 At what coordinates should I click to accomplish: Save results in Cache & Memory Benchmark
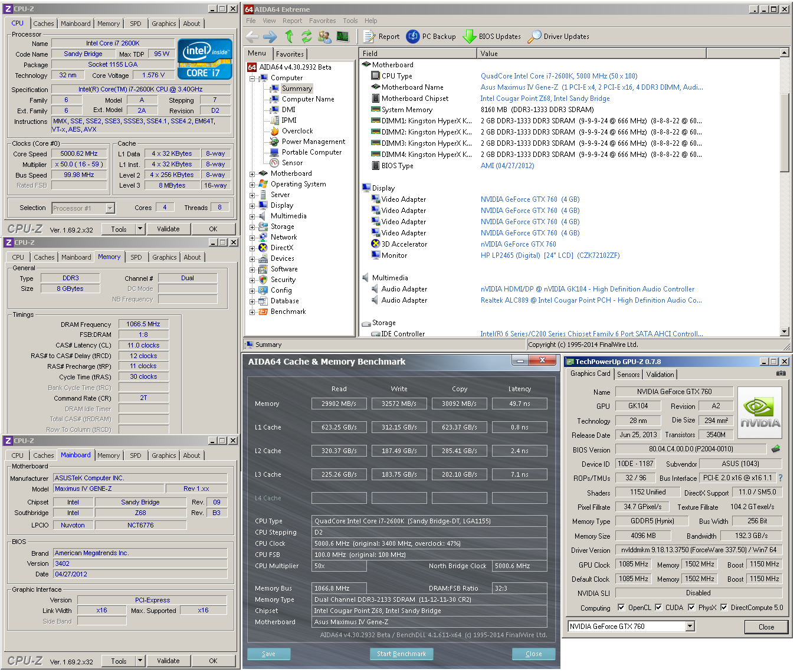(x=269, y=654)
